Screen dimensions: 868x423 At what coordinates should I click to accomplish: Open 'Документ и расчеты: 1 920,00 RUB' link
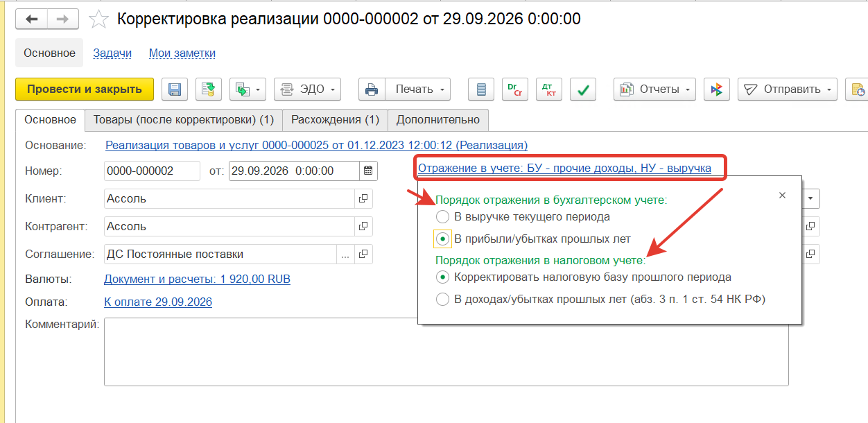197,279
